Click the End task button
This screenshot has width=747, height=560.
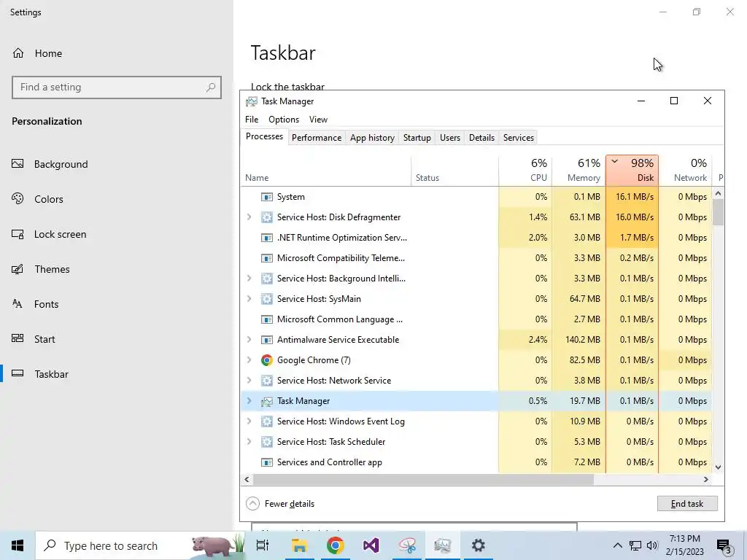[687, 504]
